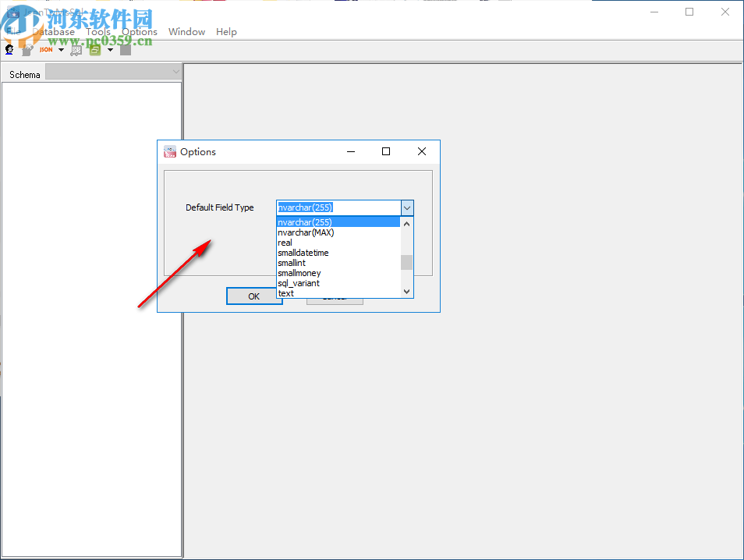Click the down arrow of the field type scrollbar
Screen dimensions: 744x560
pyautogui.click(x=406, y=290)
